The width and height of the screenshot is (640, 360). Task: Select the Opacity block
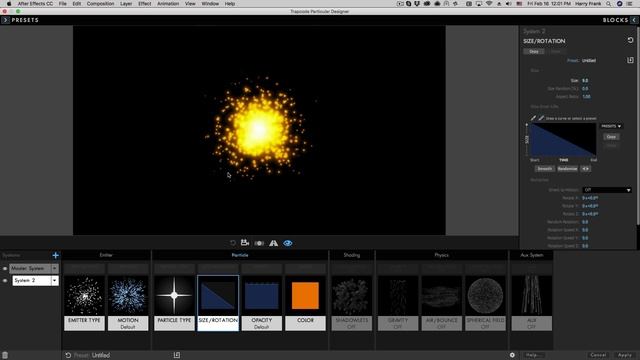(262, 303)
